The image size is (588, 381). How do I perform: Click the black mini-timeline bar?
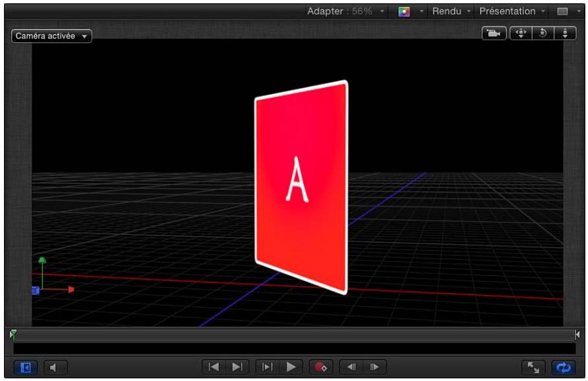(295, 349)
